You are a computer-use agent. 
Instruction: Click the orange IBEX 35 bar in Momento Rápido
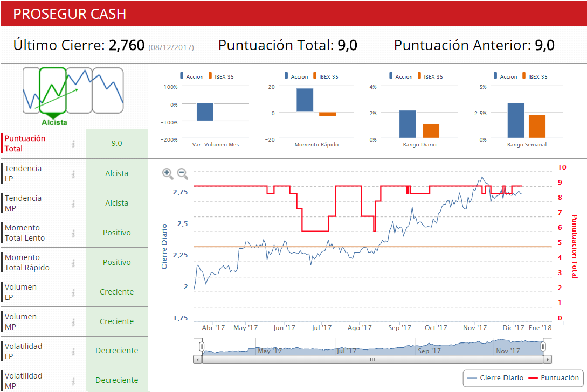[x=327, y=114]
